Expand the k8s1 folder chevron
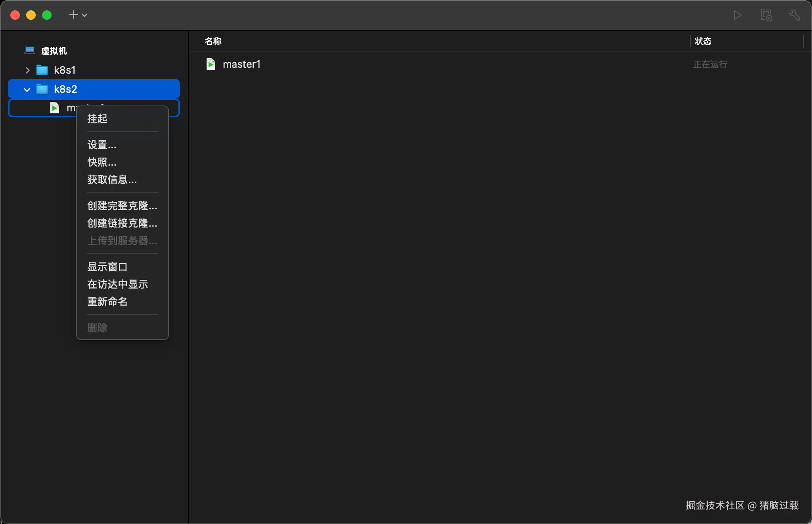The image size is (812, 524). (x=27, y=71)
